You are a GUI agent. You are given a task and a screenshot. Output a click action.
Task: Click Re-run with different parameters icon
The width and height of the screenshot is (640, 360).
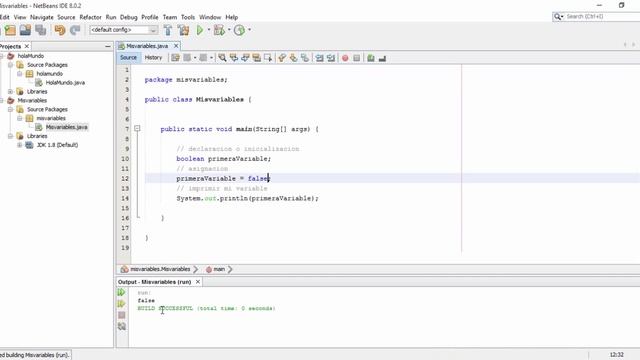tap(122, 304)
